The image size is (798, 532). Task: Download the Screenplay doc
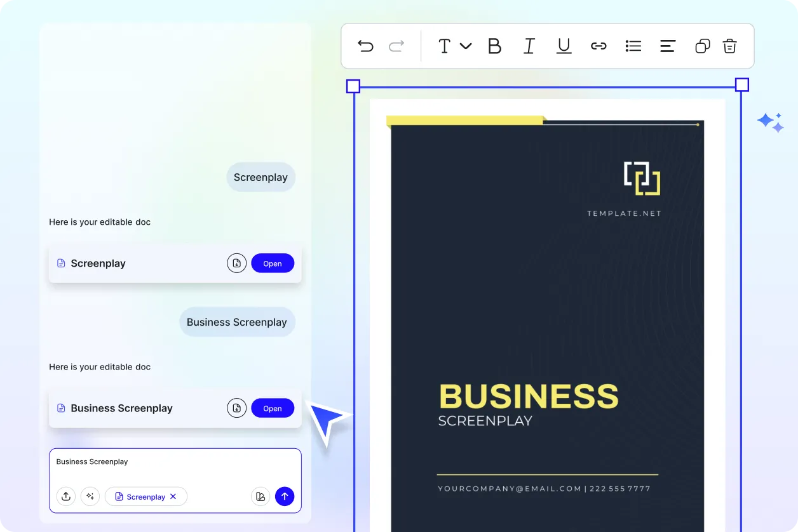[x=236, y=263]
